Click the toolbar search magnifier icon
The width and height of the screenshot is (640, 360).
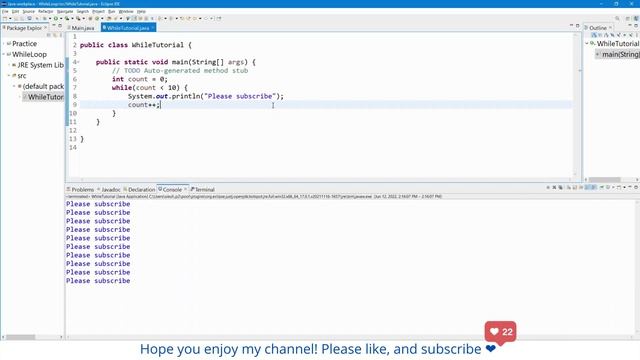pos(617,18)
